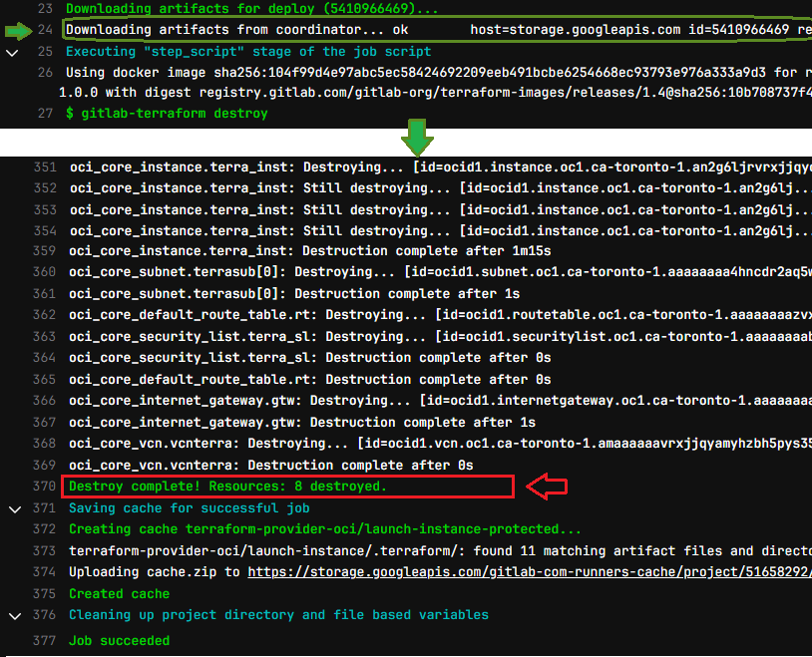
Task: Collapse the Executing "step_script" section chevron
Action: tap(12, 53)
